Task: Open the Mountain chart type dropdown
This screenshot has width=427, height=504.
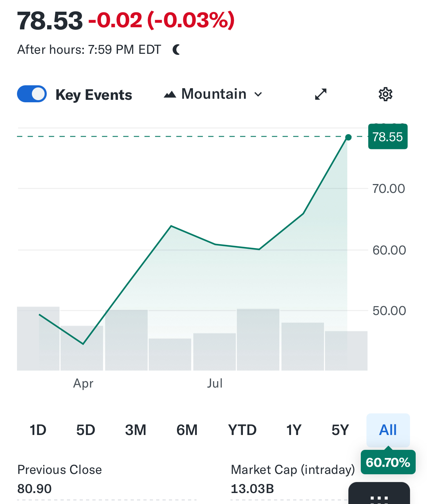Action: 213,94
